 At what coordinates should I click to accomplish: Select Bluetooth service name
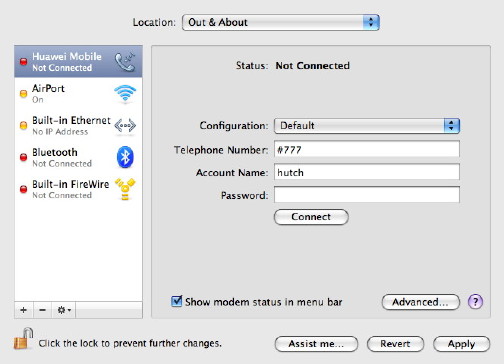(x=55, y=152)
